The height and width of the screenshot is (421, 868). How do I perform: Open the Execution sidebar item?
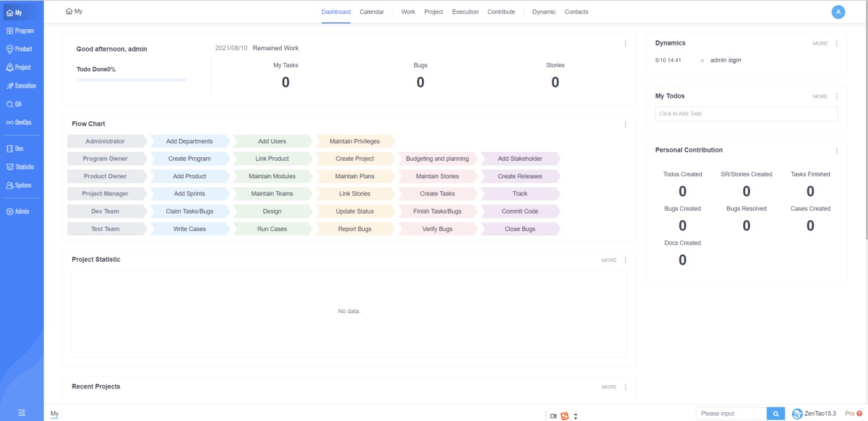[x=20, y=86]
